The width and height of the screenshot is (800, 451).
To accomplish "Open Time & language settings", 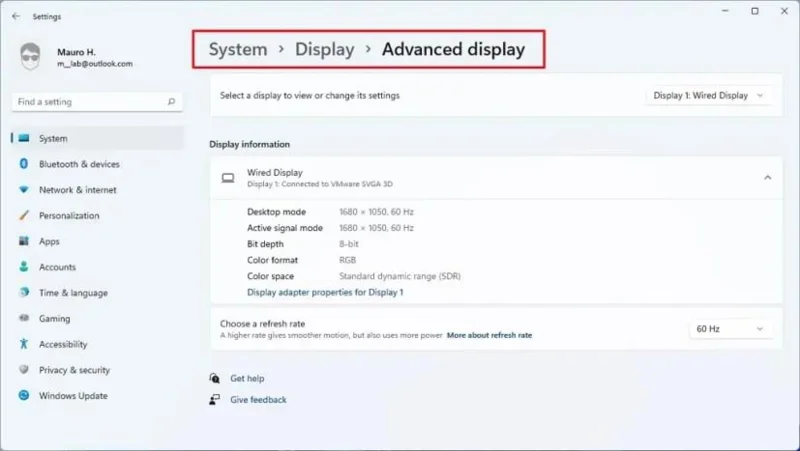I will 97,292.
